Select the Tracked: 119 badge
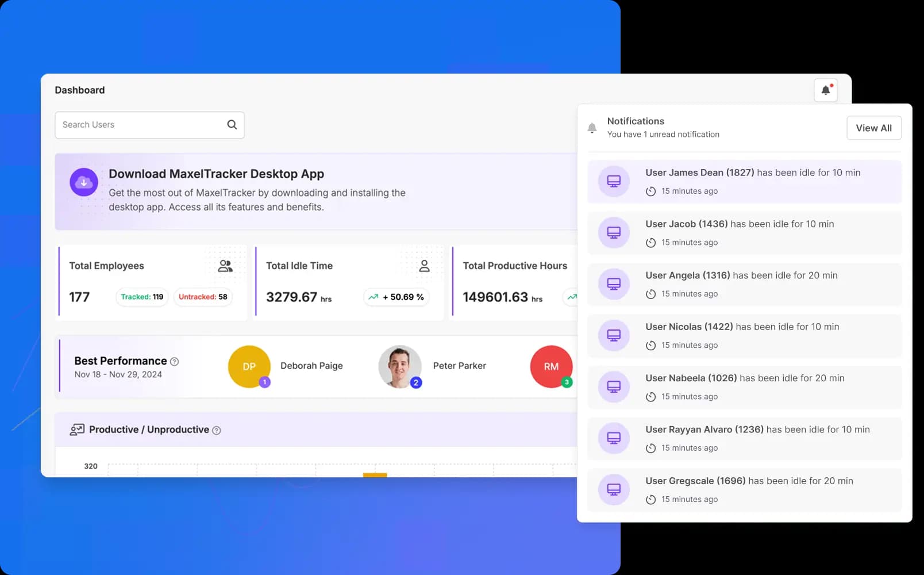Viewport: 924px width, 575px height. 141,297
